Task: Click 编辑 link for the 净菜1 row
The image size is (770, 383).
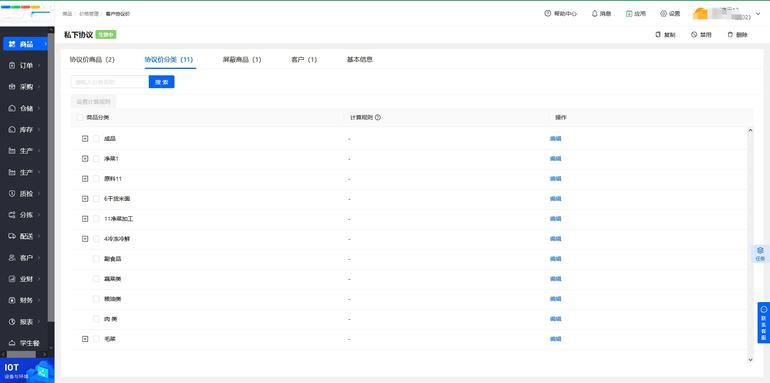Action: click(x=555, y=159)
